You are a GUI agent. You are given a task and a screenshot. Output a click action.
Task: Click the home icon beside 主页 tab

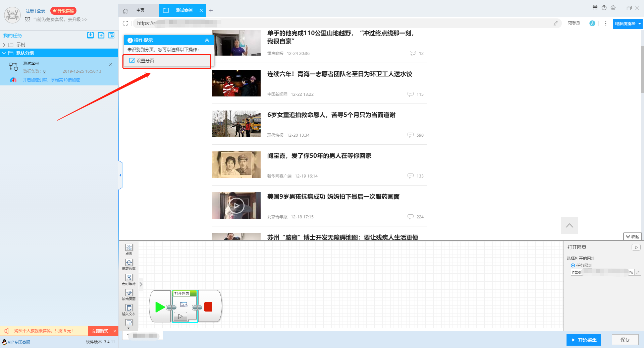(125, 11)
